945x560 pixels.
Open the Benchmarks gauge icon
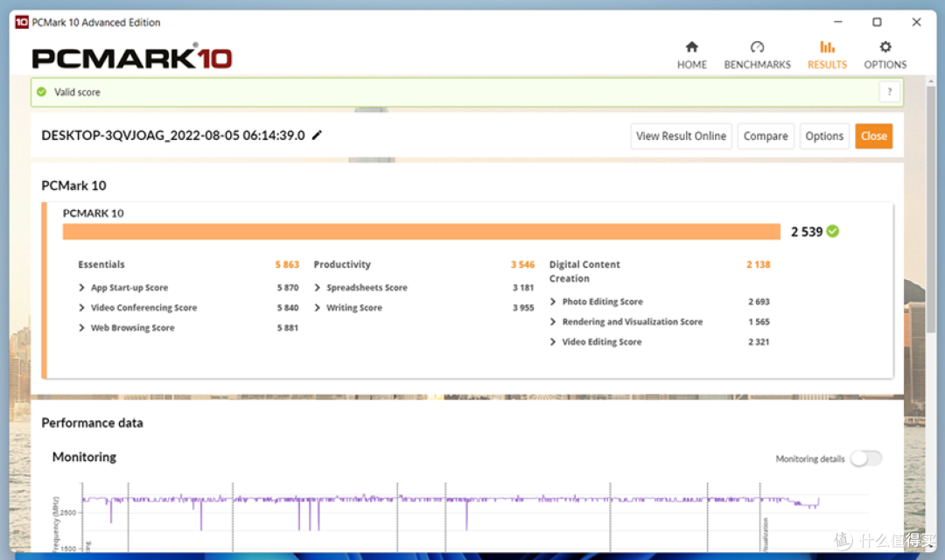[757, 47]
